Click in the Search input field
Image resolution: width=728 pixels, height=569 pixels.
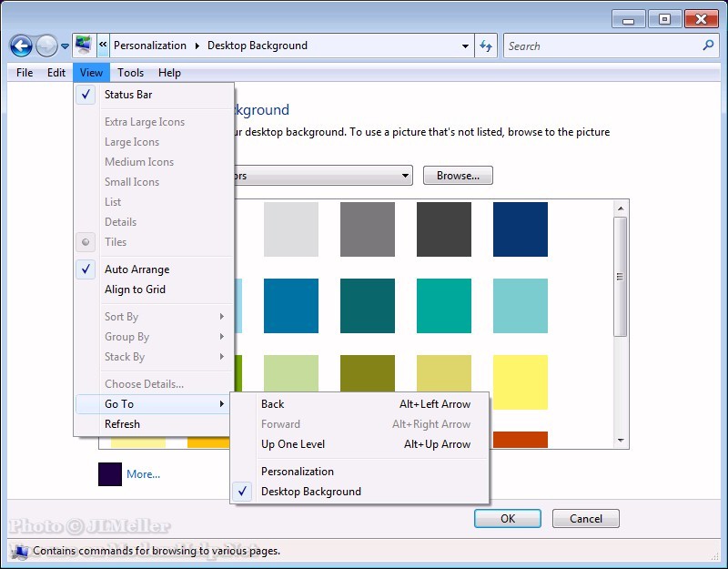[601, 46]
